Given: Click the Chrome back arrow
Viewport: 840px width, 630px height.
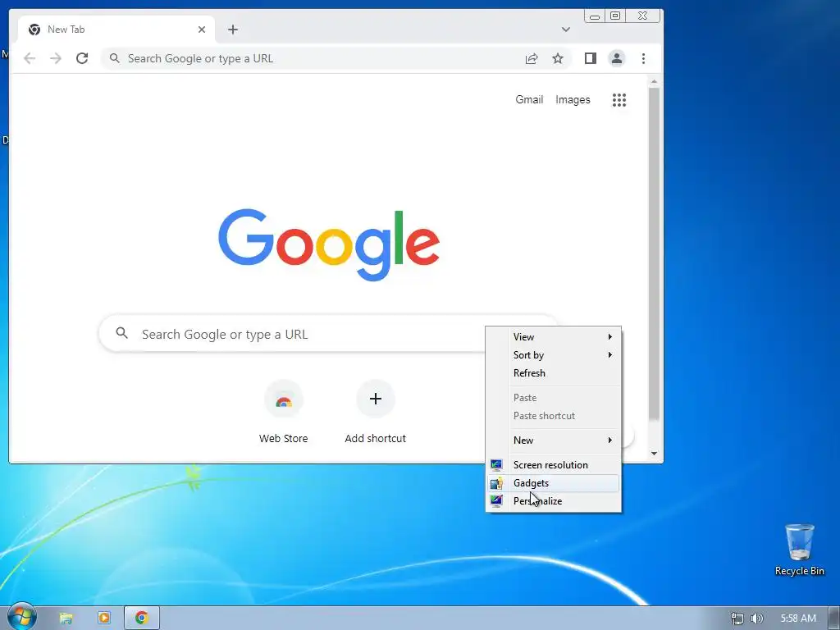Looking at the screenshot, I should point(30,58).
